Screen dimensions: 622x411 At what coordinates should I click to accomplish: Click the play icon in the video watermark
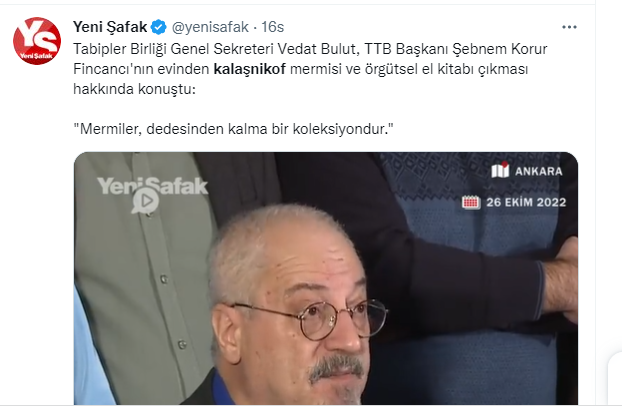coord(146,200)
